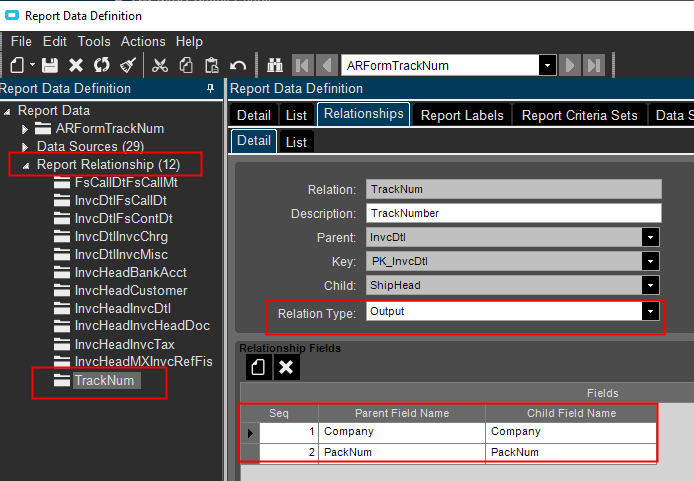Pin the Report Data Definition tree panel
This screenshot has width=694, height=481.
click(x=210, y=89)
